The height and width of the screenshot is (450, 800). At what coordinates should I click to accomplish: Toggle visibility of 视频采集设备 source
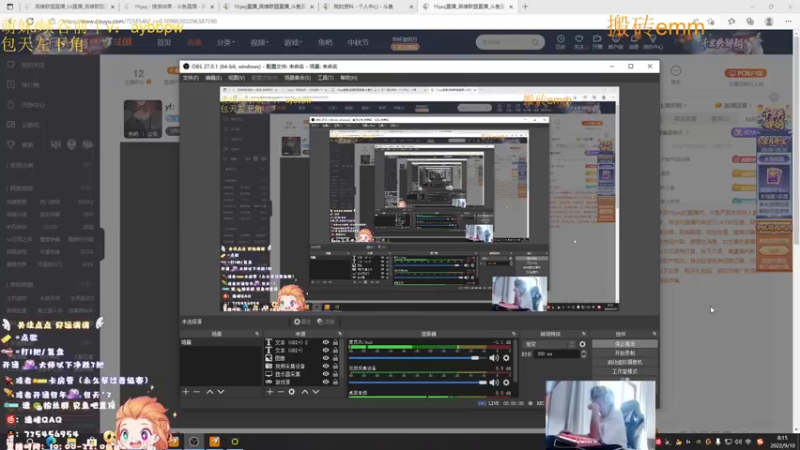326,366
